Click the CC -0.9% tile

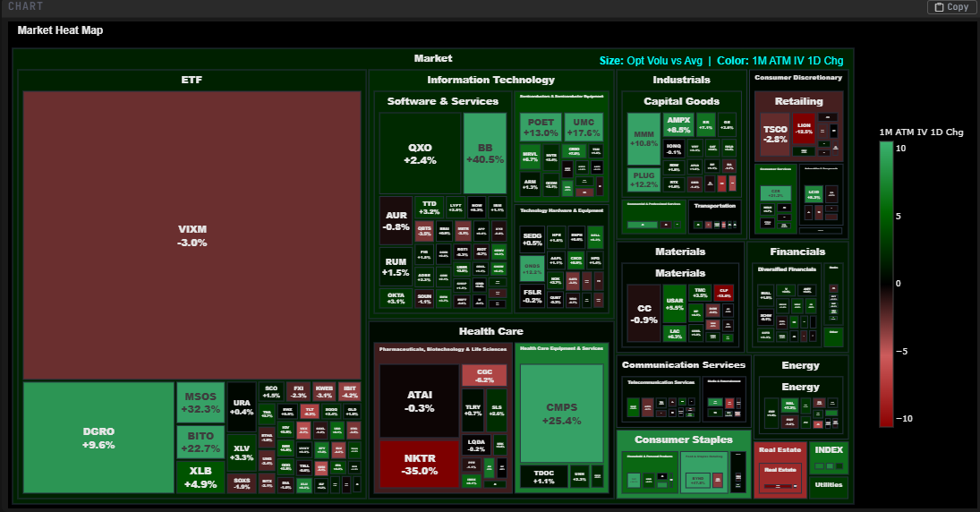tap(644, 314)
